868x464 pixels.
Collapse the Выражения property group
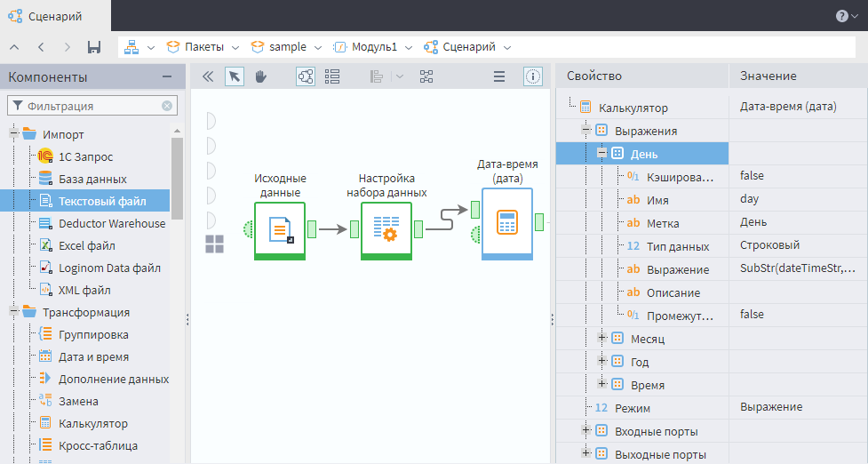click(x=586, y=131)
